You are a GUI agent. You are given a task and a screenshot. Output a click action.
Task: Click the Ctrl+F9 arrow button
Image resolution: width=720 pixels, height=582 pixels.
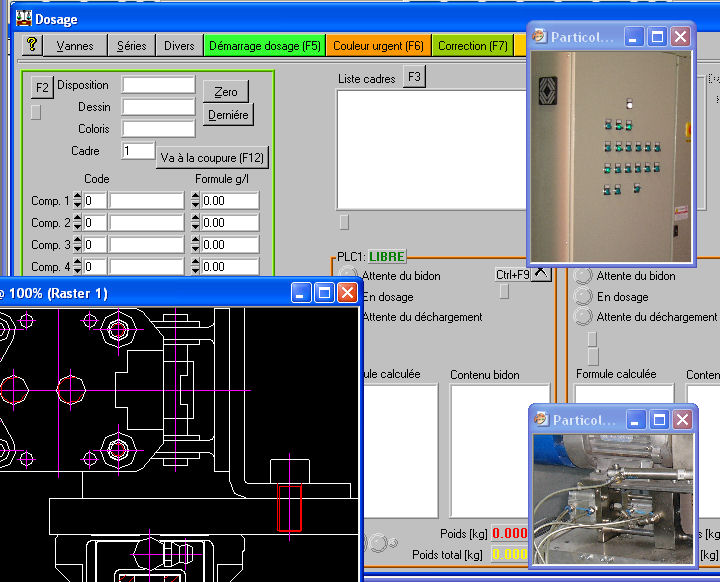[540, 273]
